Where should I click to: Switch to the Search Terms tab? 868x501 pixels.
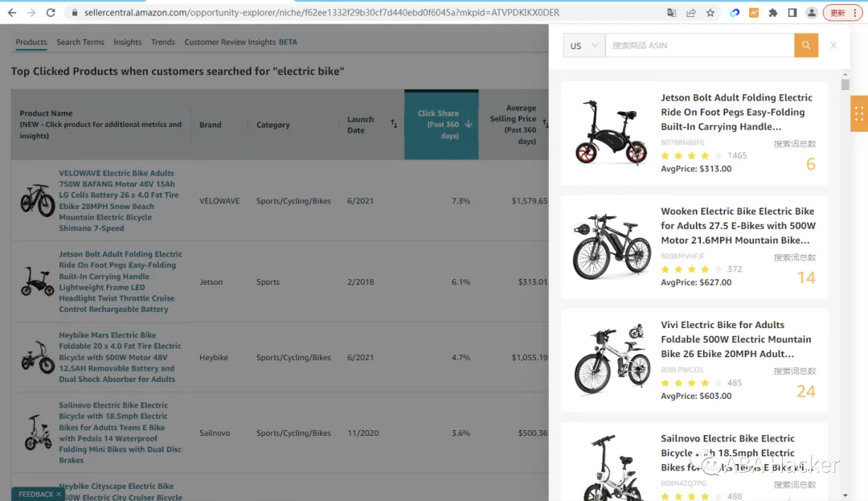[x=80, y=42]
